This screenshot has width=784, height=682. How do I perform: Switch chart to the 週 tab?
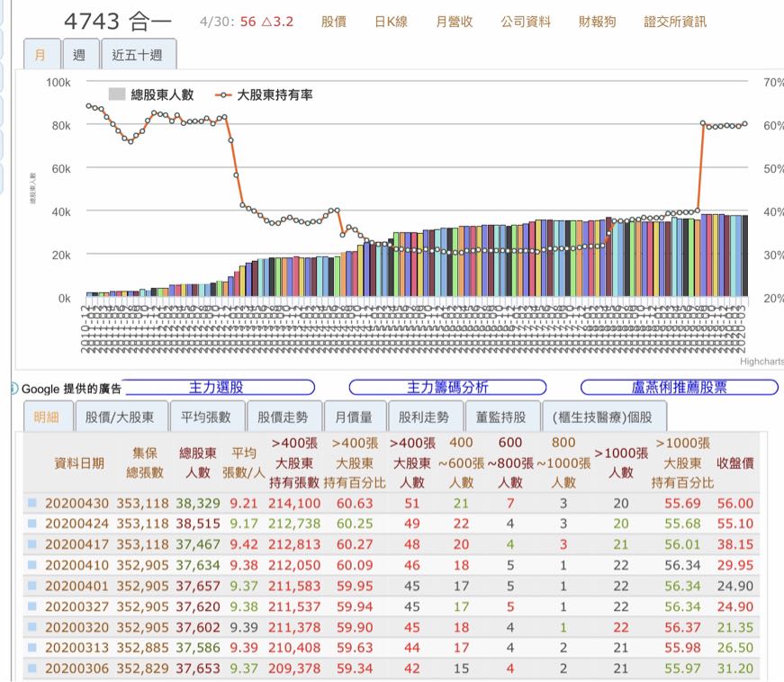point(79,55)
